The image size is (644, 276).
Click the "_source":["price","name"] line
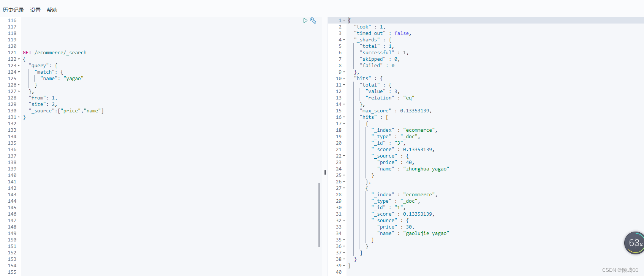pyautogui.click(x=66, y=111)
